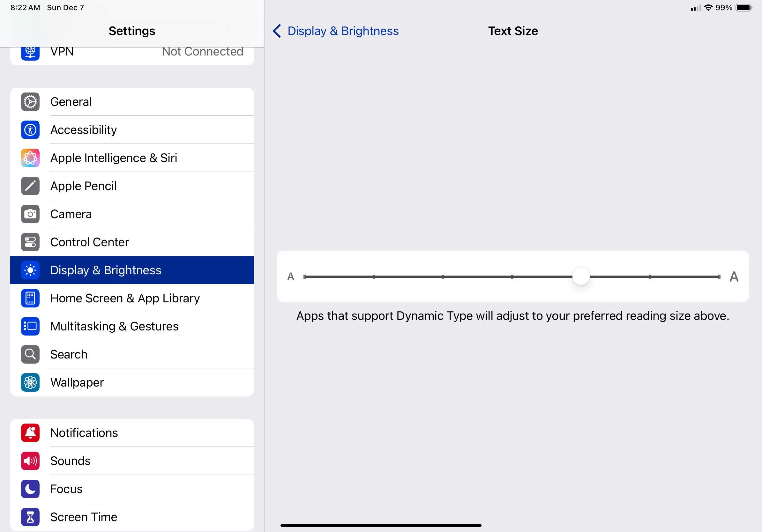
Task: Tap the large A at slider end
Action: 734,276
